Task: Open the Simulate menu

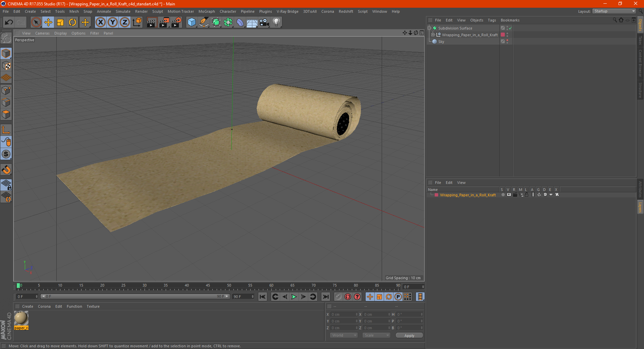Action: coord(123,11)
